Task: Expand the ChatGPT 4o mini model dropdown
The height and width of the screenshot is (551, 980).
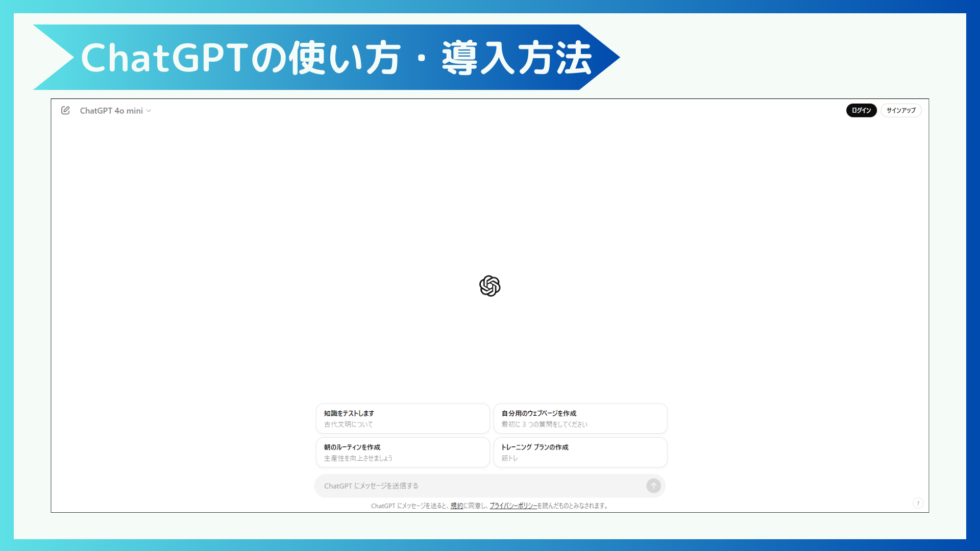Action: coord(115,110)
